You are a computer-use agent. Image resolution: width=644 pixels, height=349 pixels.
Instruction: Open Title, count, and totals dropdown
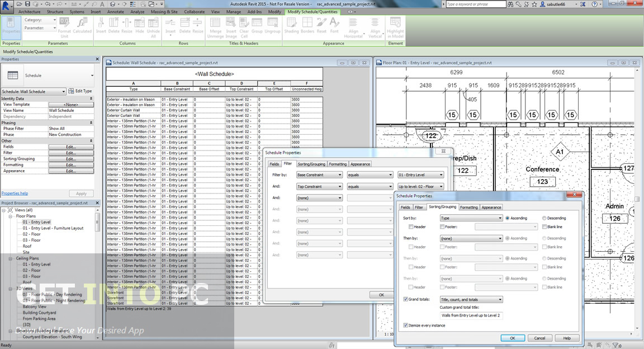pos(471,299)
